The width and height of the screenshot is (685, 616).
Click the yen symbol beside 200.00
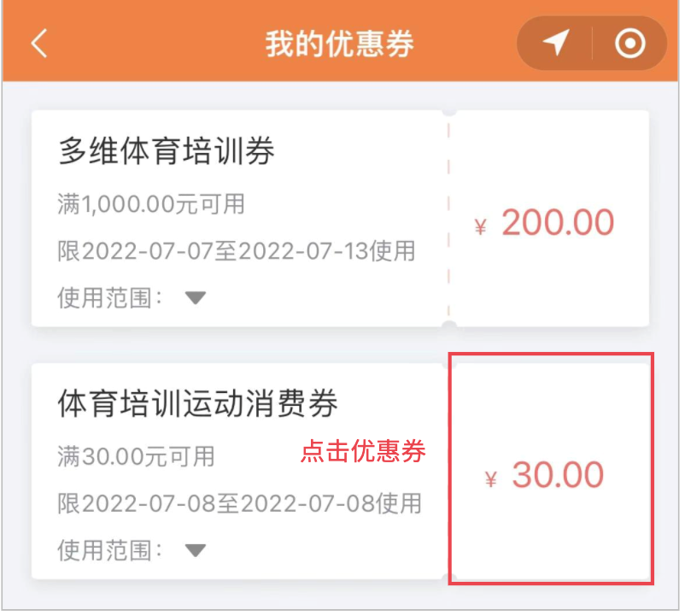click(x=481, y=227)
